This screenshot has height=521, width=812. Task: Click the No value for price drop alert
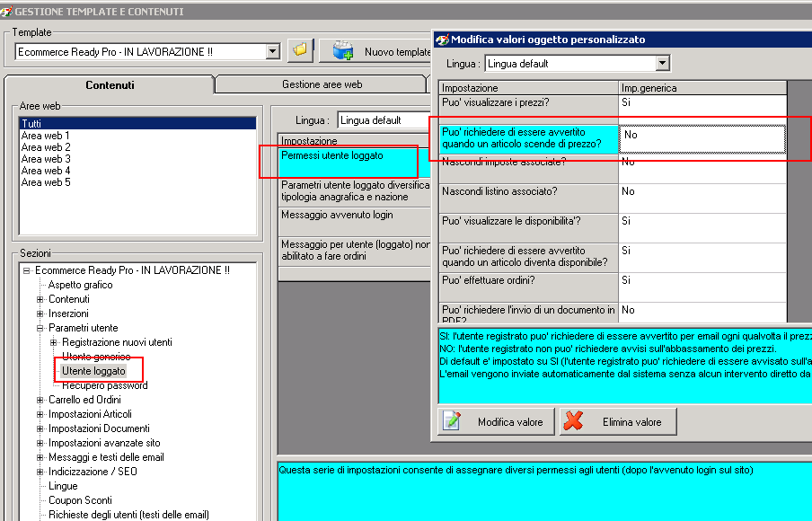[702, 139]
